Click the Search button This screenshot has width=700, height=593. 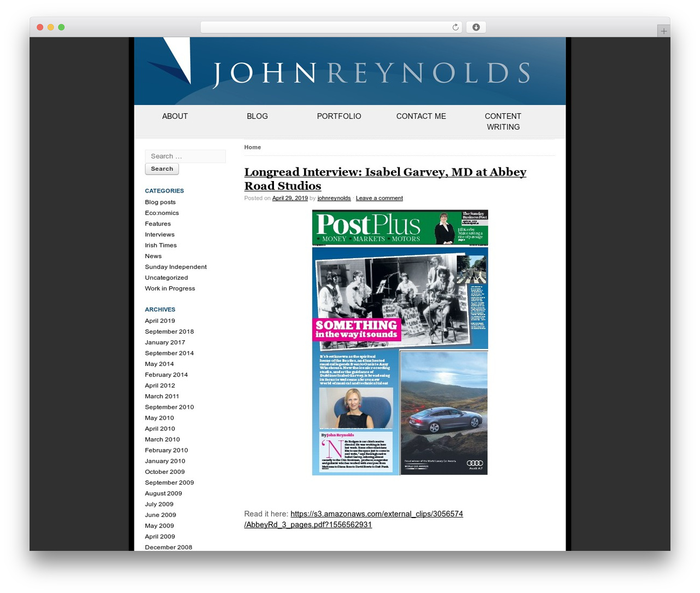click(x=162, y=169)
